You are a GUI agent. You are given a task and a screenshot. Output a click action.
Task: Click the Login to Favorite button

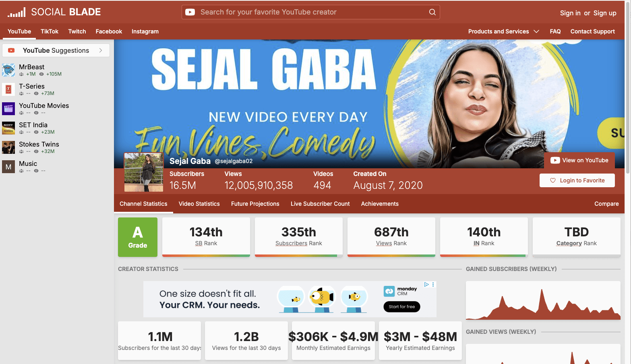577,180
